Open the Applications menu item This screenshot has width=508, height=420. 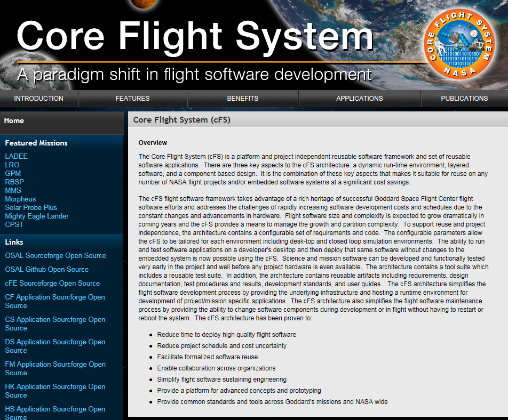359,99
